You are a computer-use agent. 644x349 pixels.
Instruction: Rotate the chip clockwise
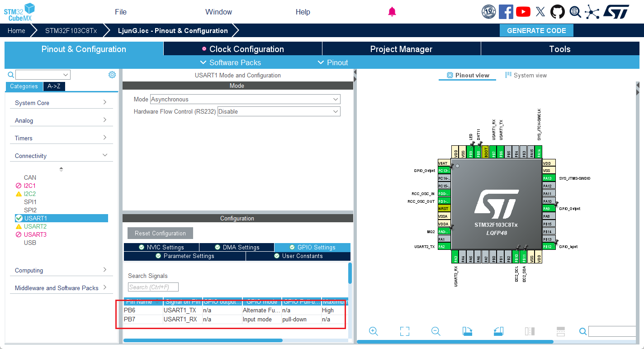coord(467,331)
